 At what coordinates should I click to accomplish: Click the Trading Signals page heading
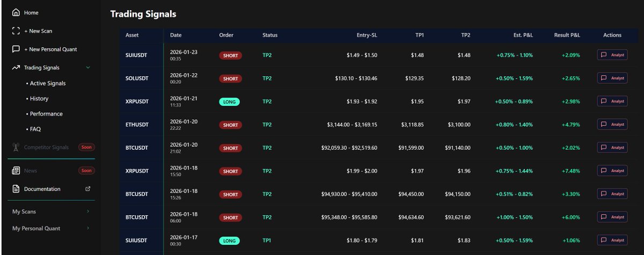(143, 14)
